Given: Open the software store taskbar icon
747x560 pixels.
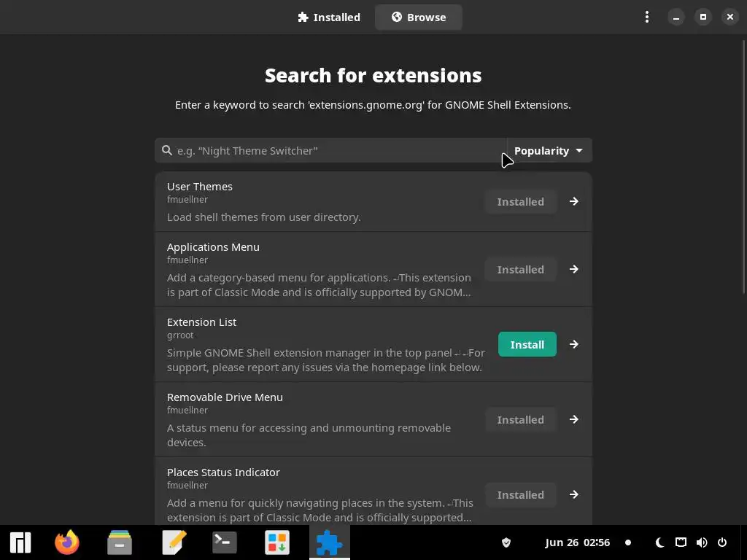Looking at the screenshot, I should [x=277, y=542].
